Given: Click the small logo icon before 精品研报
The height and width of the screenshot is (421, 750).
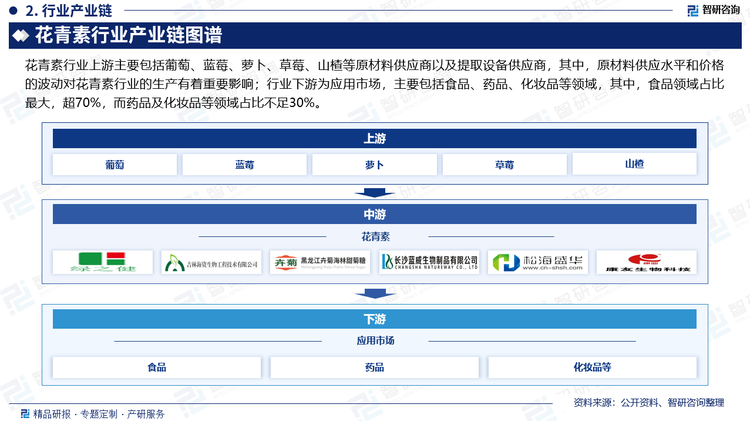Looking at the screenshot, I should pos(25,413).
